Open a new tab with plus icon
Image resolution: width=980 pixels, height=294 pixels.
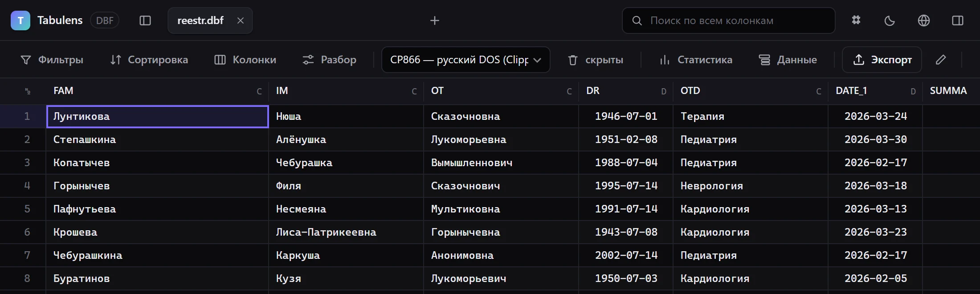pos(435,20)
